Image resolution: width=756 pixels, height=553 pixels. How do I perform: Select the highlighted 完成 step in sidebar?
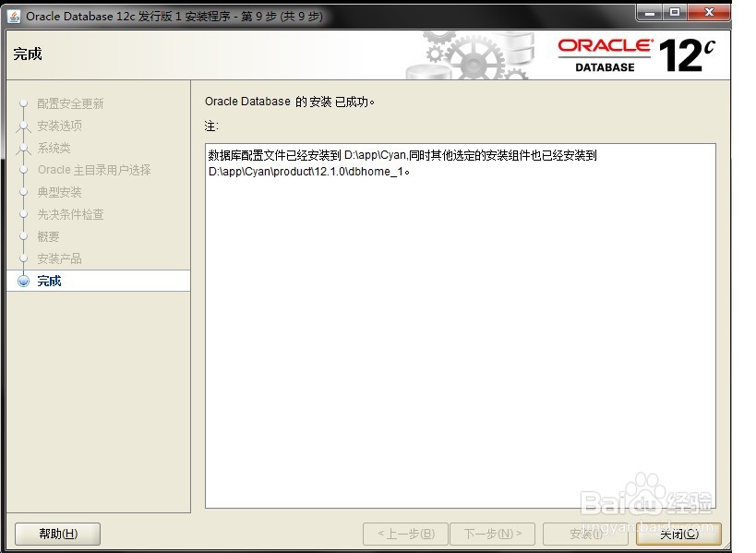click(99, 281)
